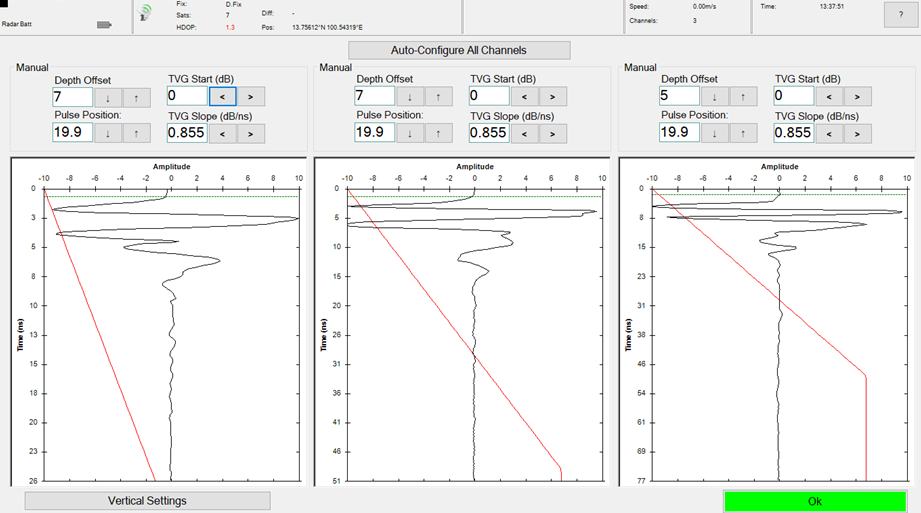
Task: Click third channel Pulse Position field
Action: (678, 133)
